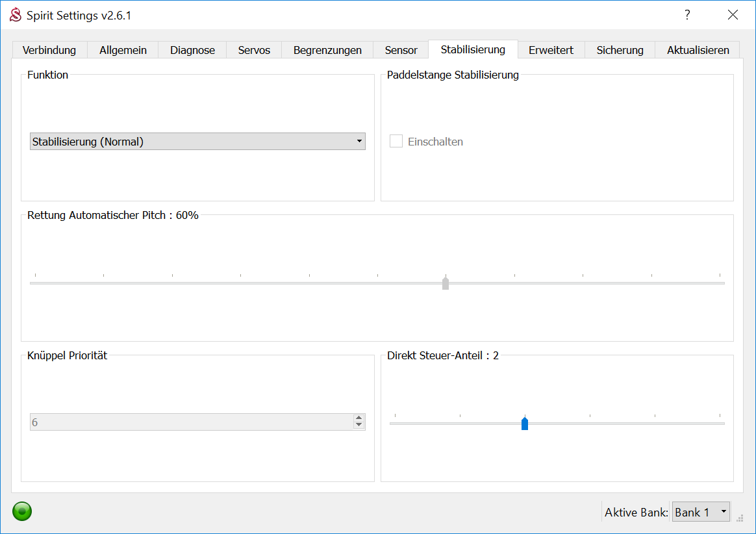
Task: Go to the Diagnose tab
Action: (192, 50)
